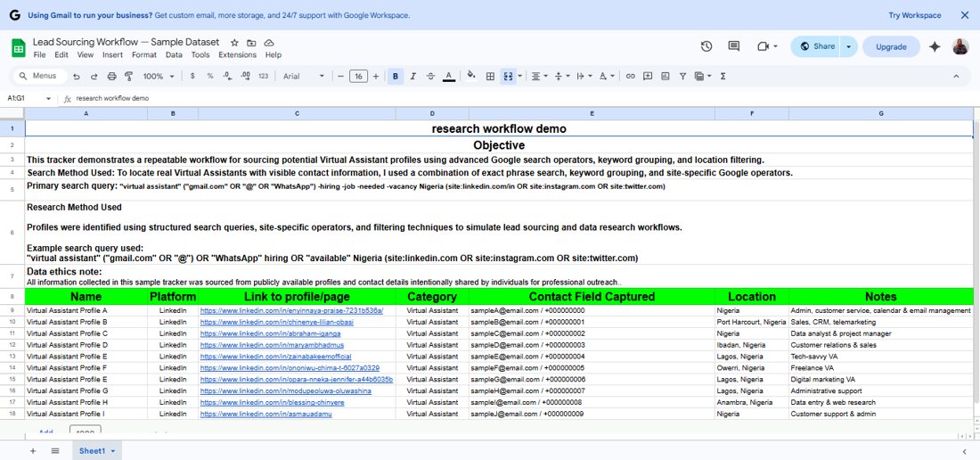The height and width of the screenshot is (460, 980).
Task: Open Gemini sparkle icon
Action: tap(935, 46)
